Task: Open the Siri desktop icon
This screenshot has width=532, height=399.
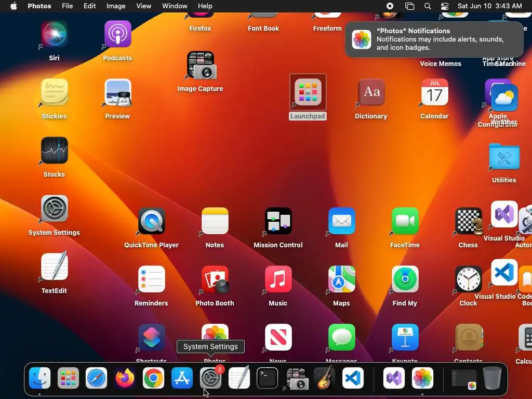Action: click(54, 34)
